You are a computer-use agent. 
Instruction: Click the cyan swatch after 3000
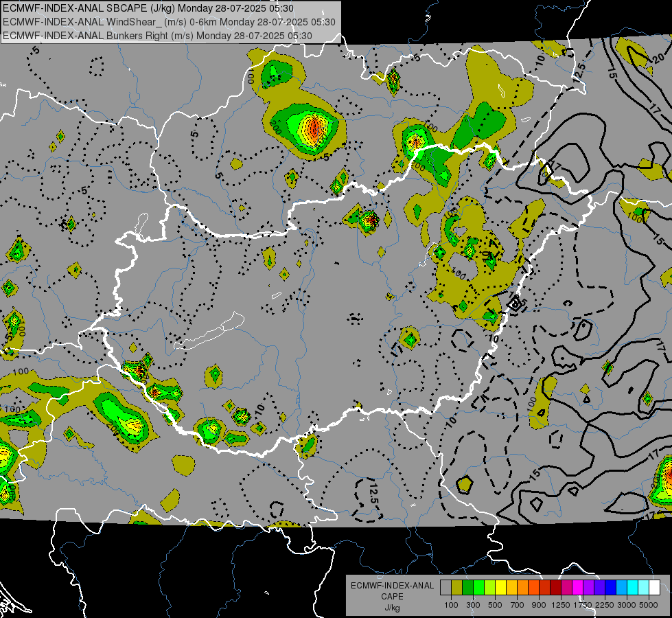[x=633, y=587]
